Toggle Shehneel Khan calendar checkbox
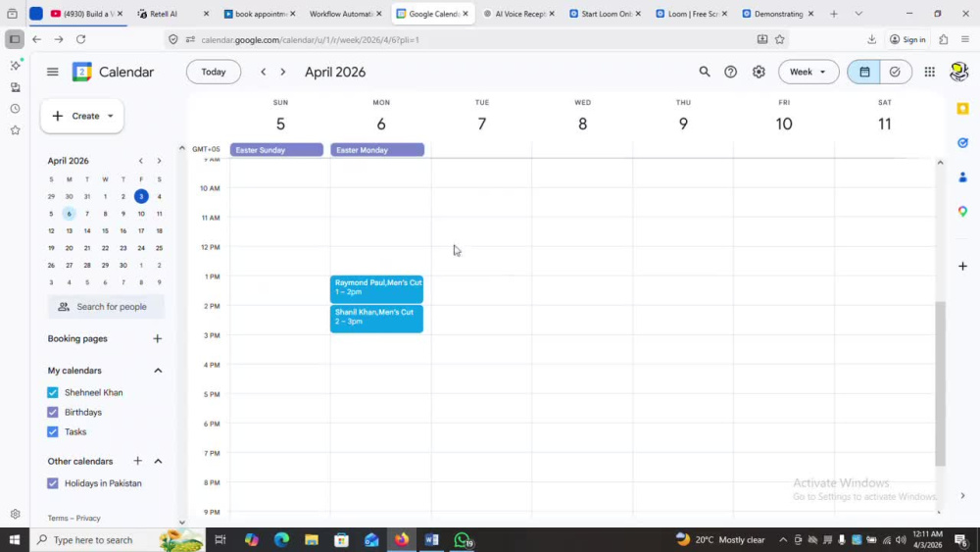The width and height of the screenshot is (980, 552). pos(53,392)
